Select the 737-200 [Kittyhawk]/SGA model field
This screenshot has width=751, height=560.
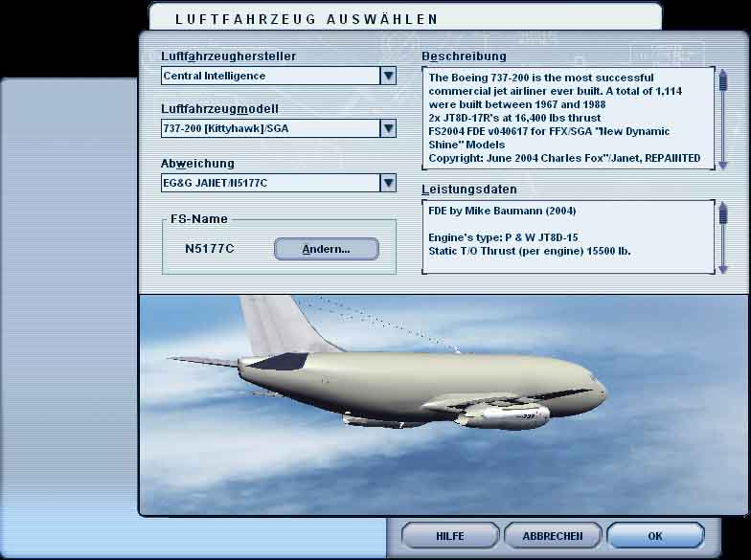pos(271,128)
